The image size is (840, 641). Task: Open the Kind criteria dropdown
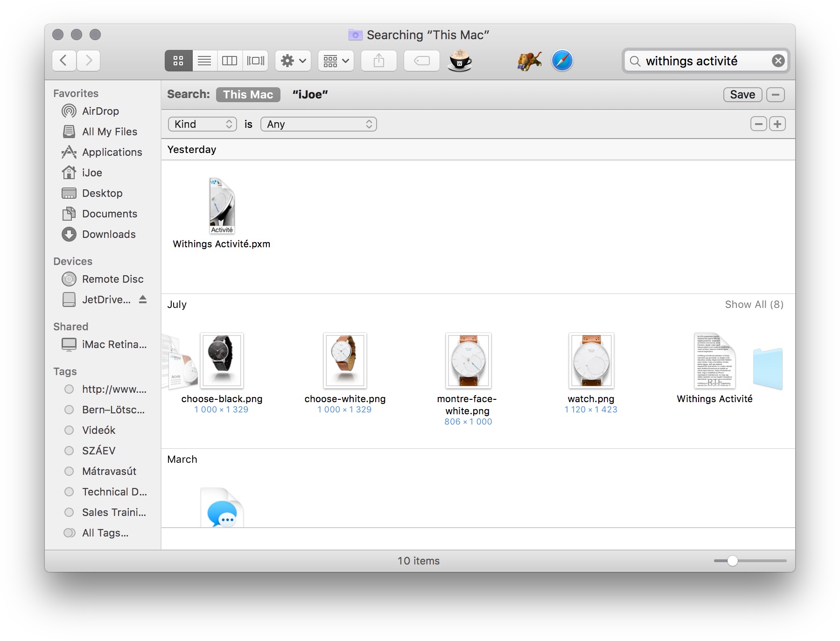(203, 124)
